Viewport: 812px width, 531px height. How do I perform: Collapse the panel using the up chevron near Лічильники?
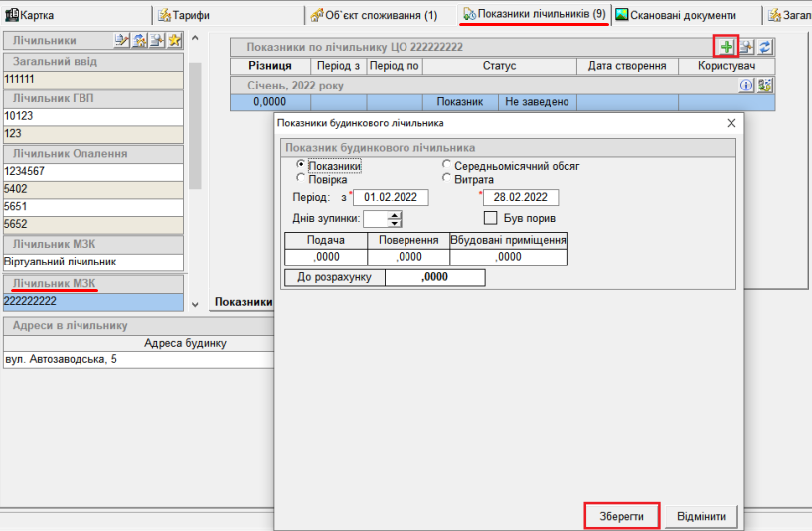click(x=195, y=38)
